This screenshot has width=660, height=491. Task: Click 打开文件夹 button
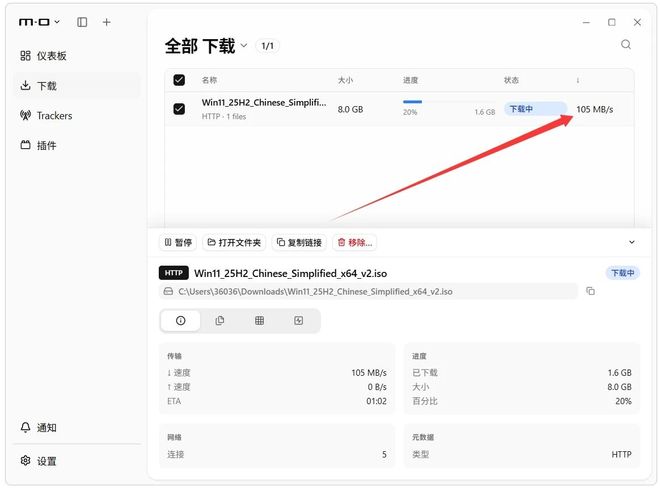tap(234, 243)
